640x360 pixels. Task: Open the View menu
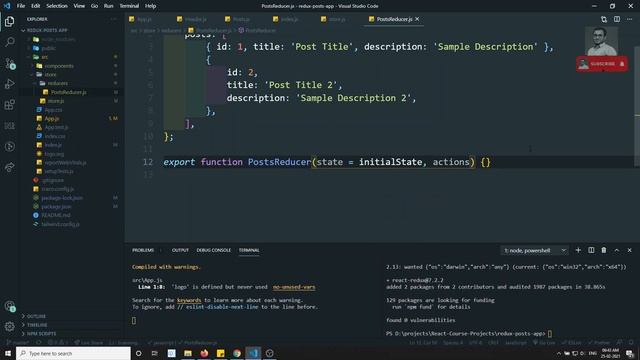79,6
